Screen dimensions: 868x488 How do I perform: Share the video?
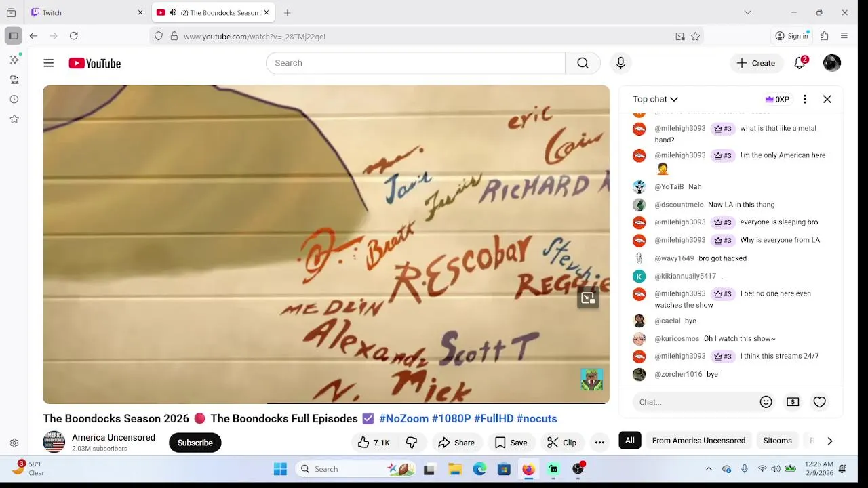456,443
